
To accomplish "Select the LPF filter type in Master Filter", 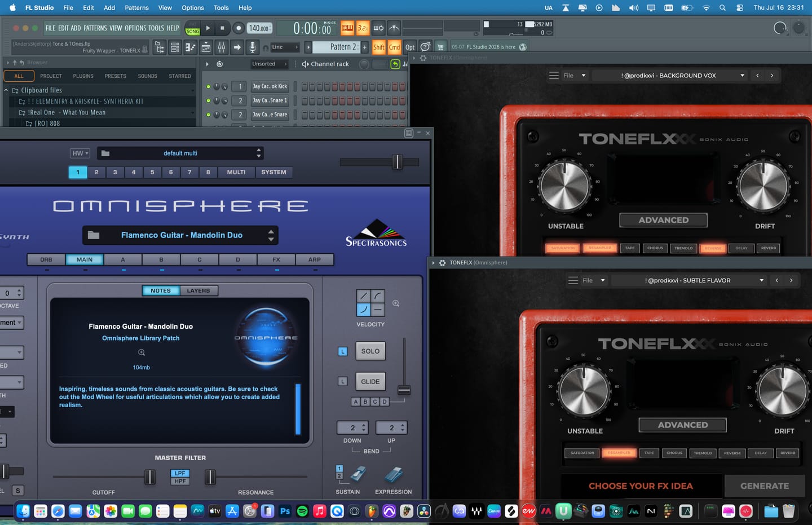I will click(180, 473).
